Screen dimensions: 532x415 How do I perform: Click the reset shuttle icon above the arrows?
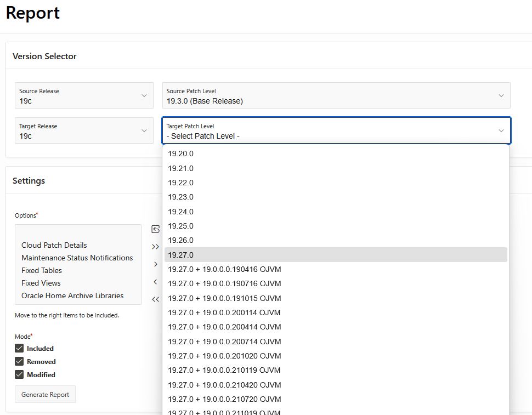click(155, 229)
